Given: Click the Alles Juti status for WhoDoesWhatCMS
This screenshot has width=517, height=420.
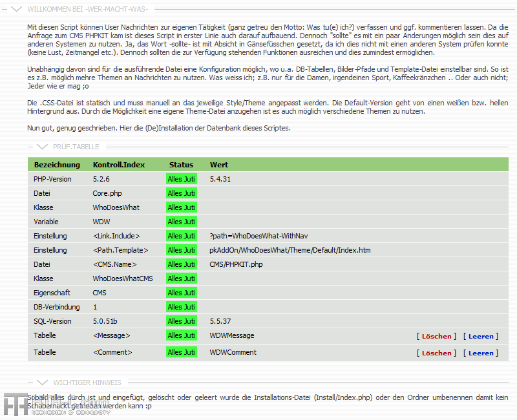Looking at the screenshot, I should (x=182, y=278).
